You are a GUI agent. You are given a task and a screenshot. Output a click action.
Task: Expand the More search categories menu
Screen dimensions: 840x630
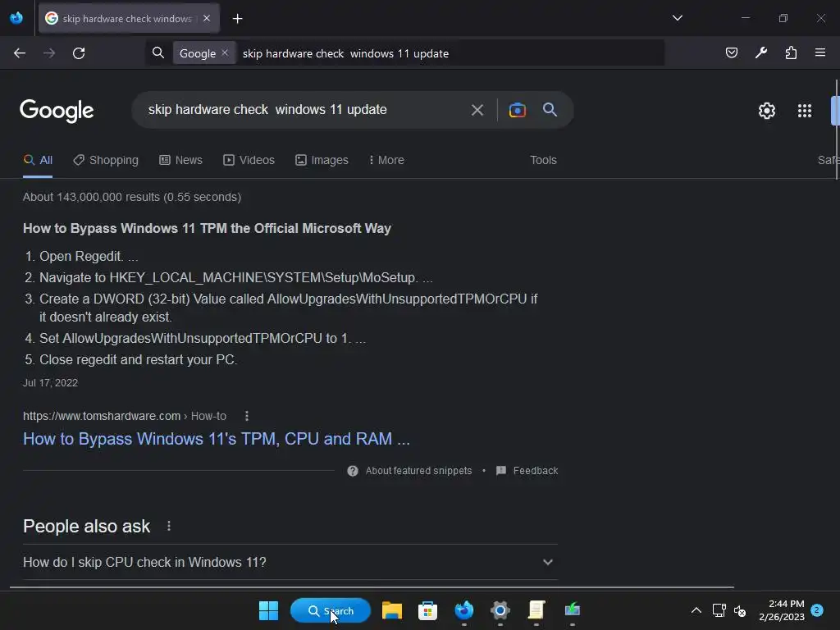(x=387, y=160)
